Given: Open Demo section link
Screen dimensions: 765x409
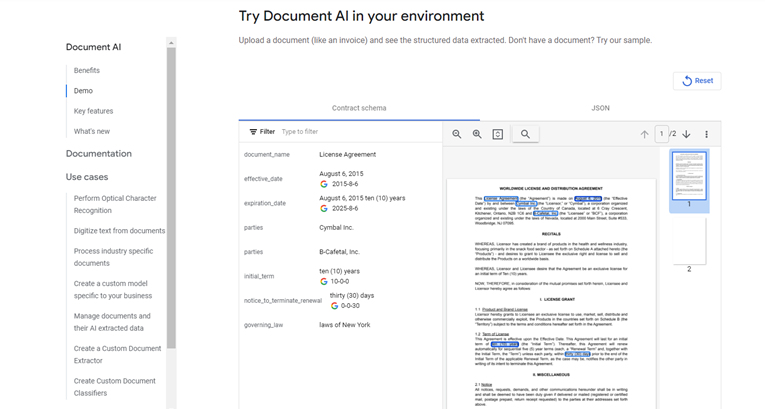Looking at the screenshot, I should pos(83,91).
